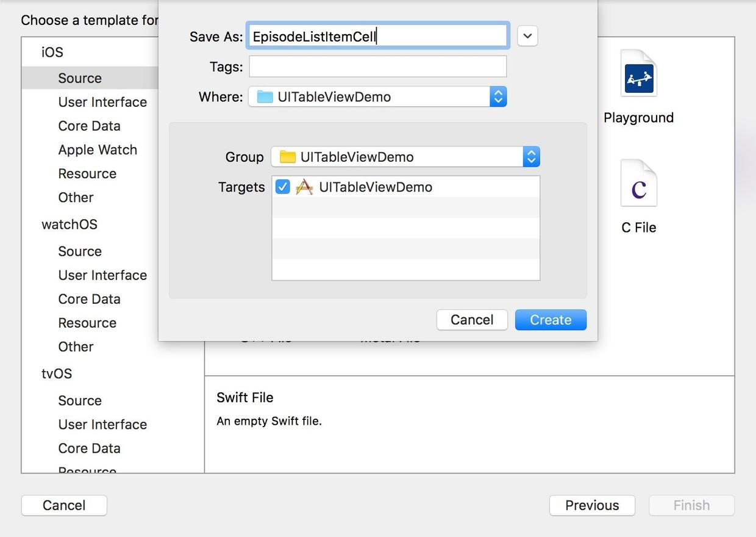Click the Create button
Viewport: 756px width, 537px height.
click(551, 320)
